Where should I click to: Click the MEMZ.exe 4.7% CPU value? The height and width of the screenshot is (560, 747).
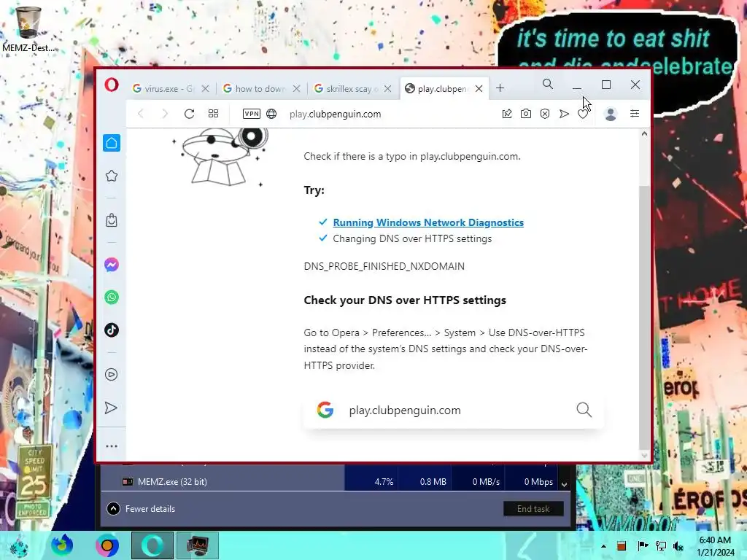coord(384,482)
